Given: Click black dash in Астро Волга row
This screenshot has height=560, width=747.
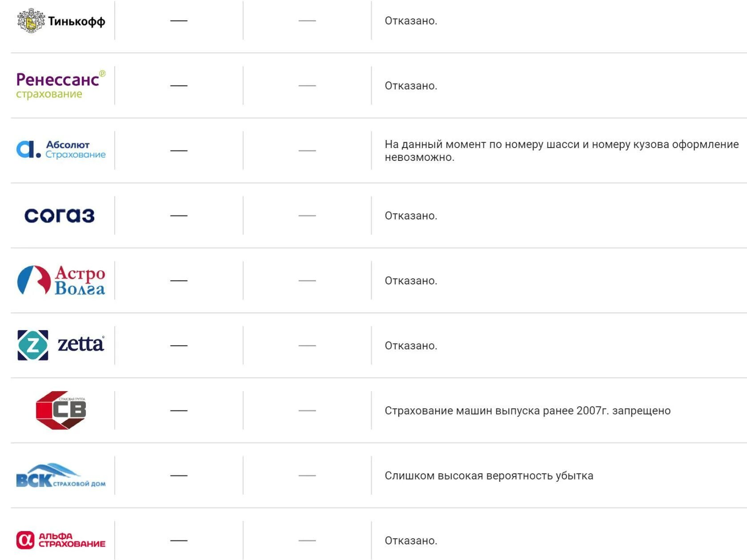Looking at the screenshot, I should click(x=179, y=281).
